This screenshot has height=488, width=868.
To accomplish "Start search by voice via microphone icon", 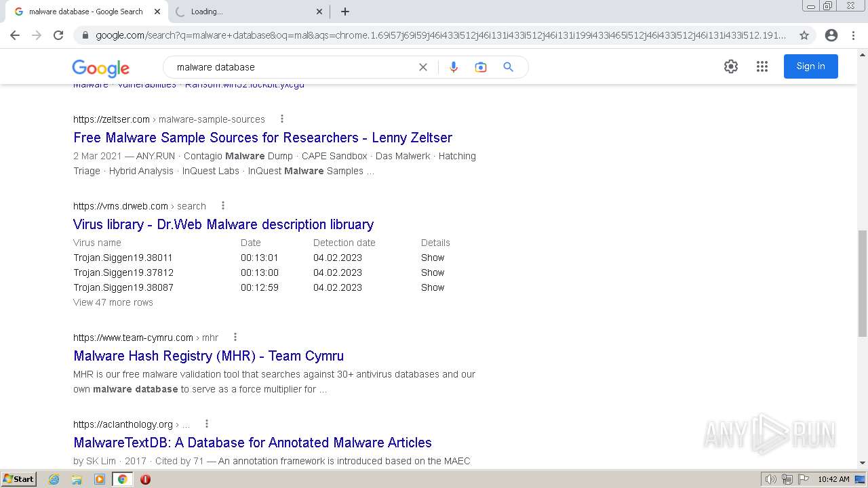I will [454, 67].
